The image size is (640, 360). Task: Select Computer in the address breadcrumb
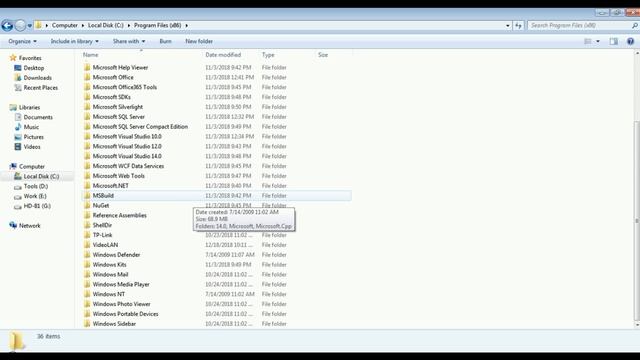click(x=64, y=25)
